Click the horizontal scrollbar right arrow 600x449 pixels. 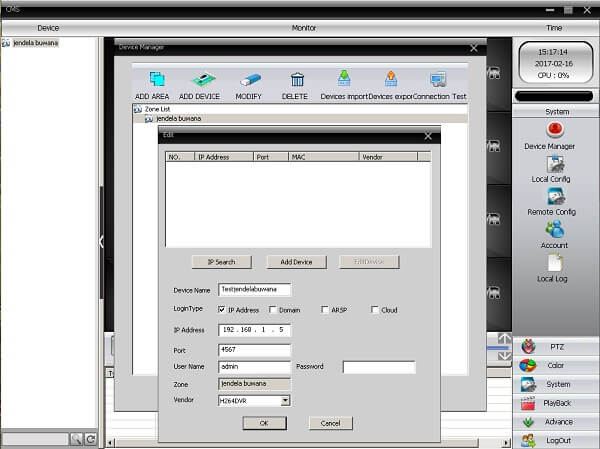coord(506,443)
